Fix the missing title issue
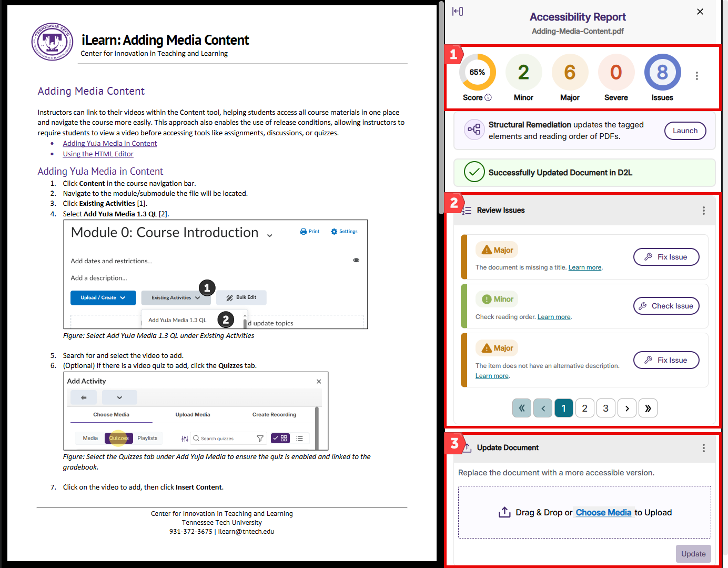Image resolution: width=728 pixels, height=568 pixels. 666,257
